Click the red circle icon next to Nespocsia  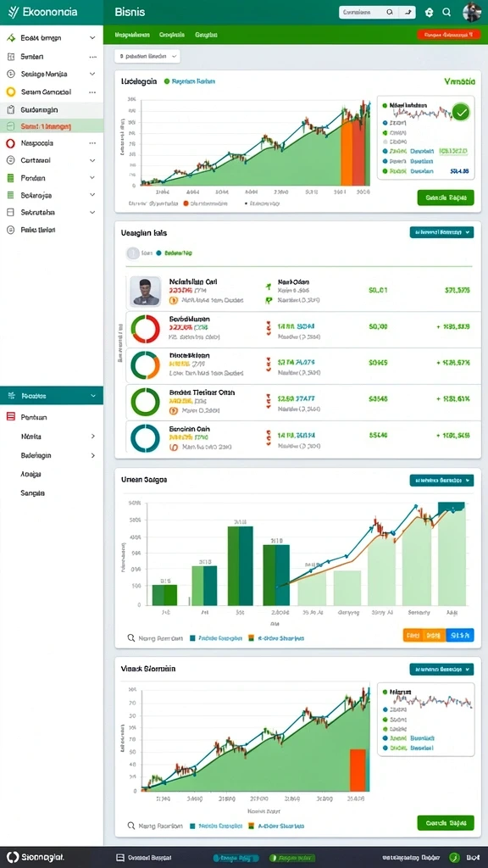[10, 142]
